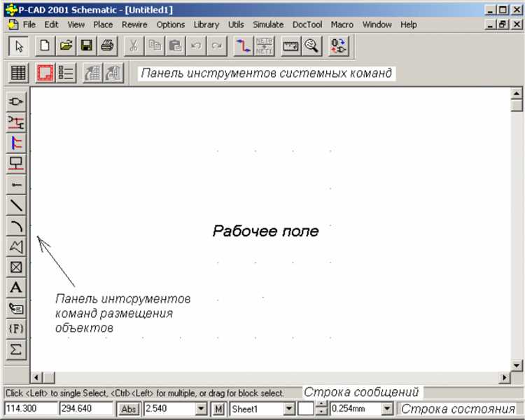
Task: Copy the selection
Action: [155, 46]
